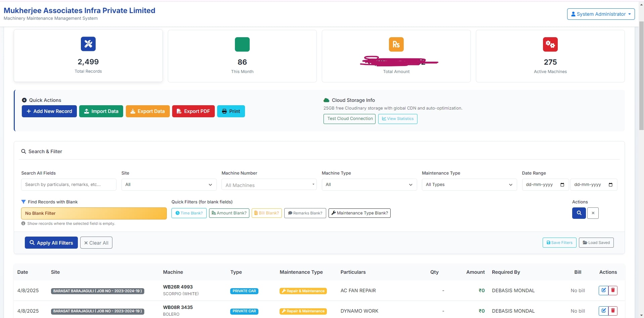Open the System Administrator user menu
Viewport: 644px width, 318px height.
tap(600, 14)
